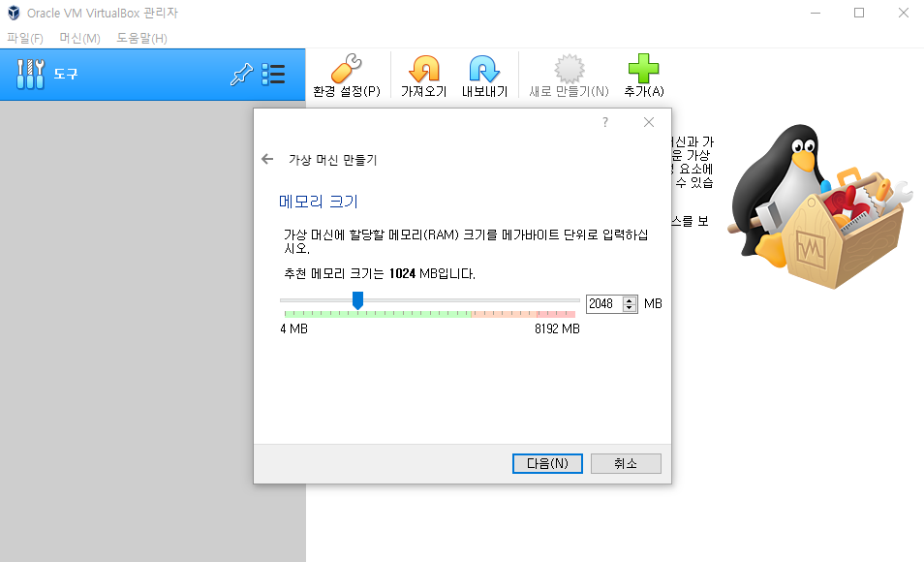
Task: Minimize the VirtualBox Manager window
Action: click(816, 13)
